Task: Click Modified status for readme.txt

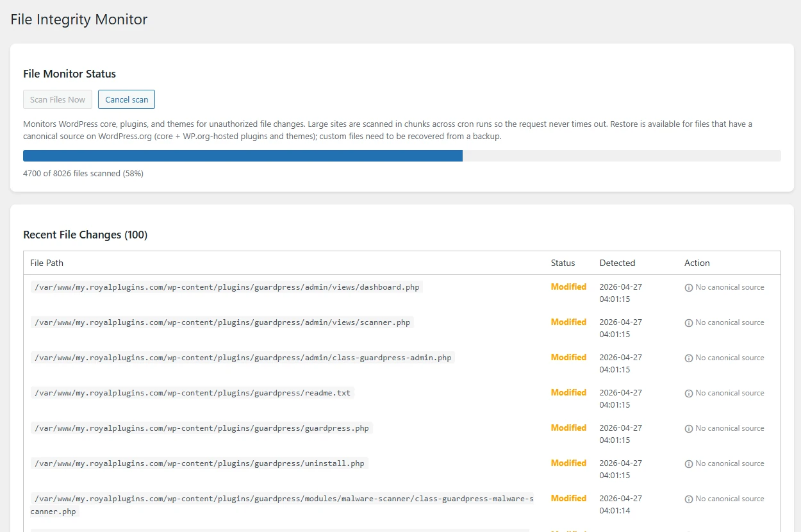Action: point(568,393)
